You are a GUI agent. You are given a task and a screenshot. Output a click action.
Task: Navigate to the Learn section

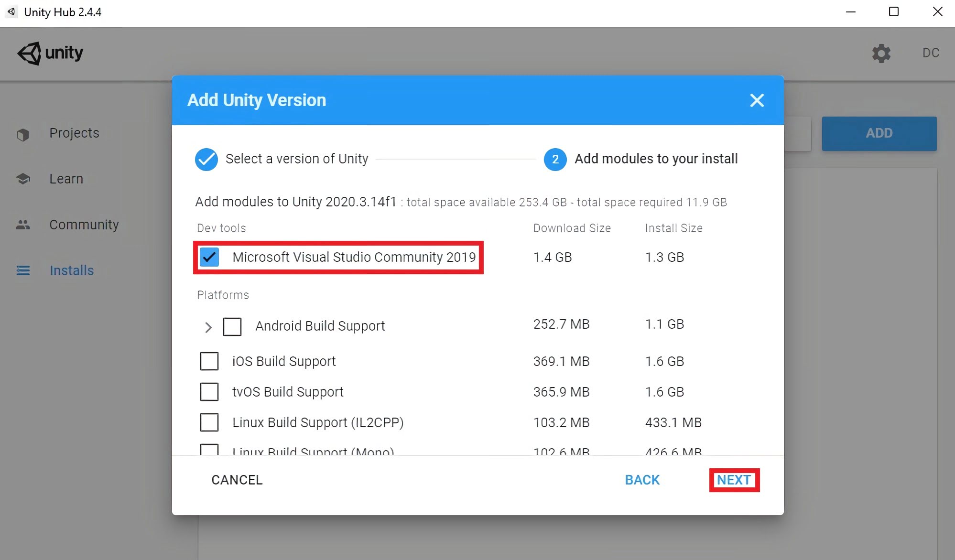[67, 179]
